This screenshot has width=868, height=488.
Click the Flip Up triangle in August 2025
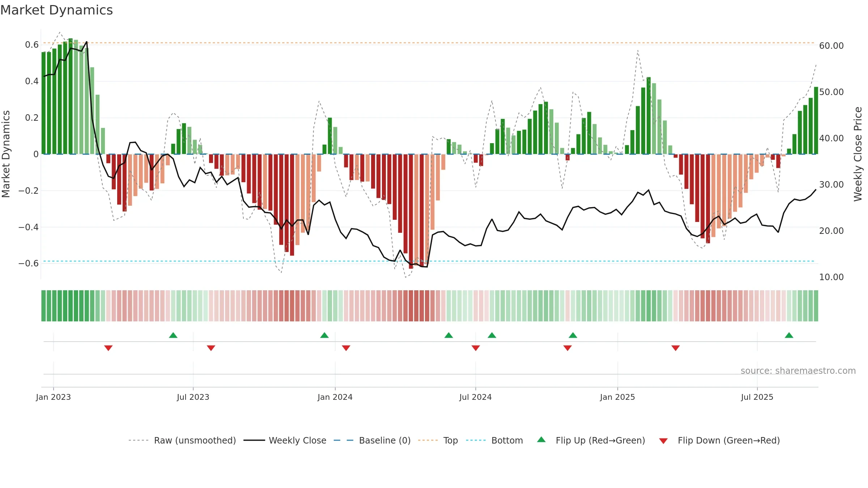coord(789,335)
